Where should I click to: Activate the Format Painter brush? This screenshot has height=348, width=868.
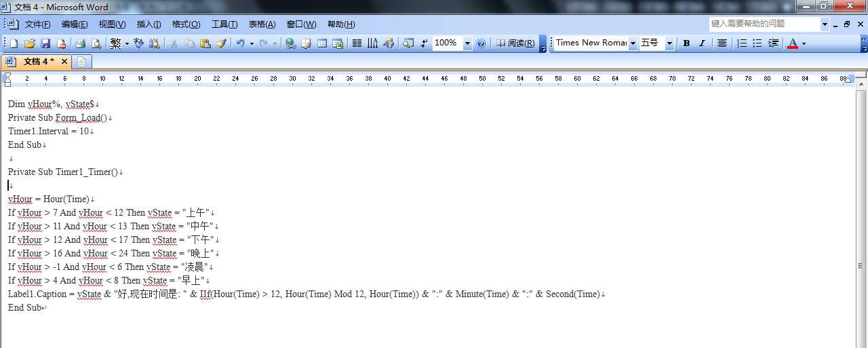[220, 43]
